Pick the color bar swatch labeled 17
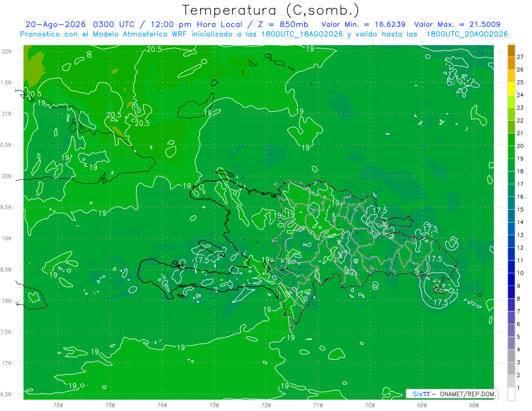 511,178
